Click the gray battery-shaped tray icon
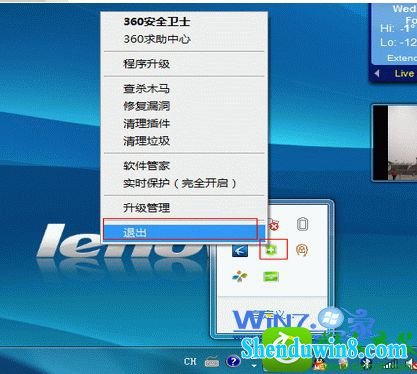 pos(302,224)
